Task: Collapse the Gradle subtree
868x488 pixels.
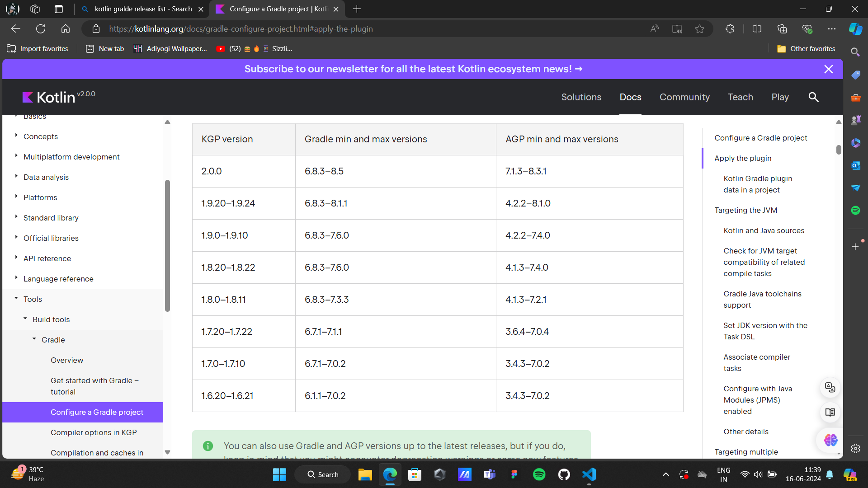Action: (x=34, y=339)
